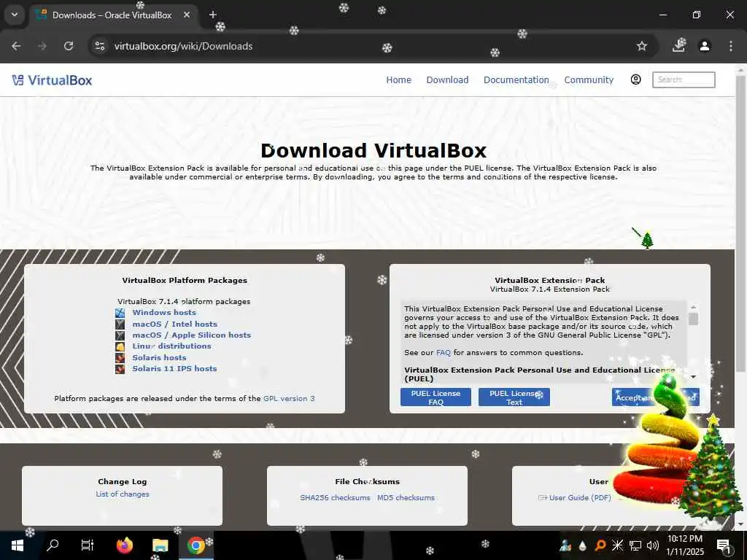Reload the page with refresh icon

coord(69,46)
